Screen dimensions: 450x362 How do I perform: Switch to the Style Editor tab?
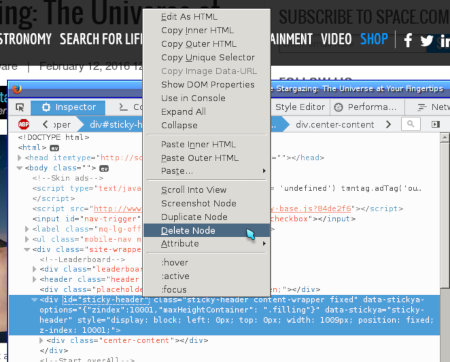coord(300,107)
